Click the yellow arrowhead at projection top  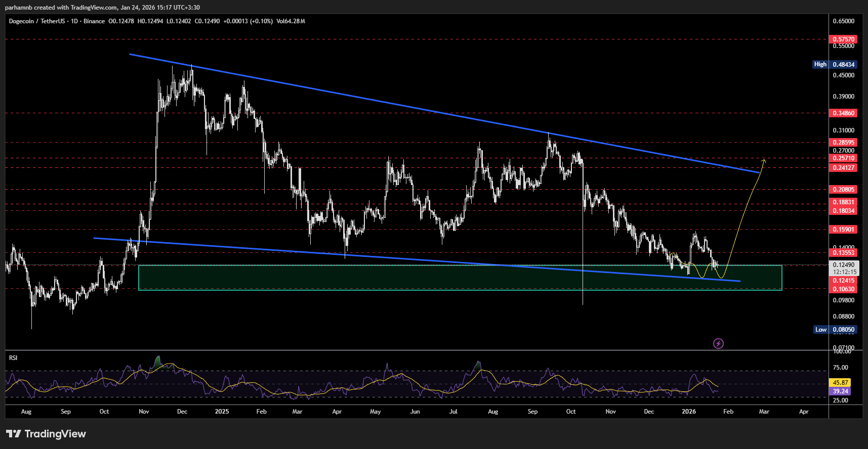pyautogui.click(x=764, y=160)
